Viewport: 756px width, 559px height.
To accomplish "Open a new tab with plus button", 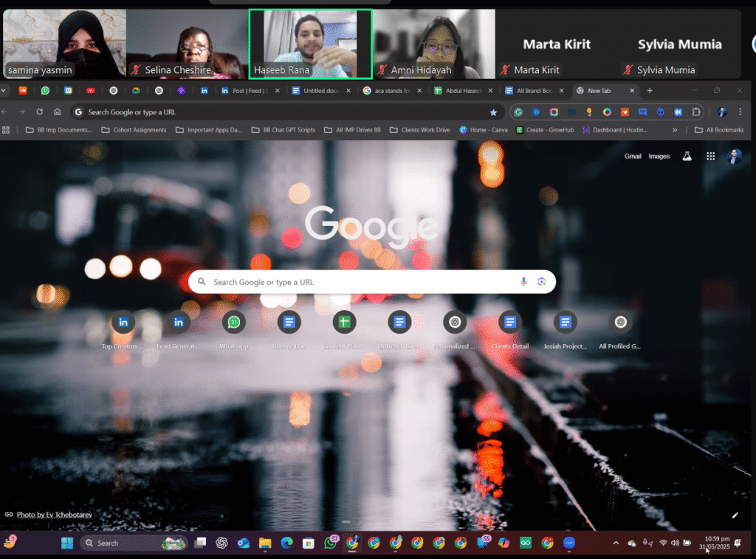I will coord(650,91).
